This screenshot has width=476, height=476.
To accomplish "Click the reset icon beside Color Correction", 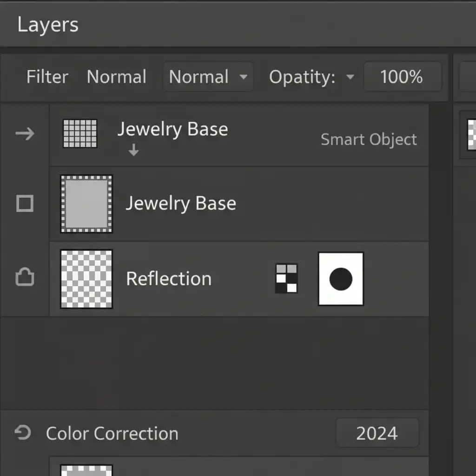I will pyautogui.click(x=23, y=433).
